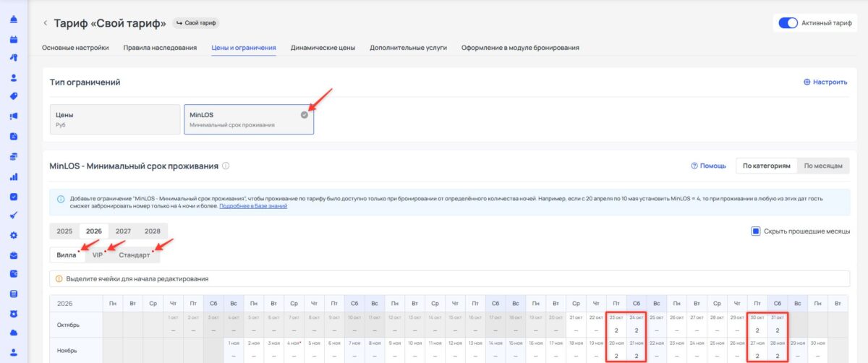This screenshot has width=868, height=363.
Task: Select the MinLOS restriction type card
Action: coord(249,119)
